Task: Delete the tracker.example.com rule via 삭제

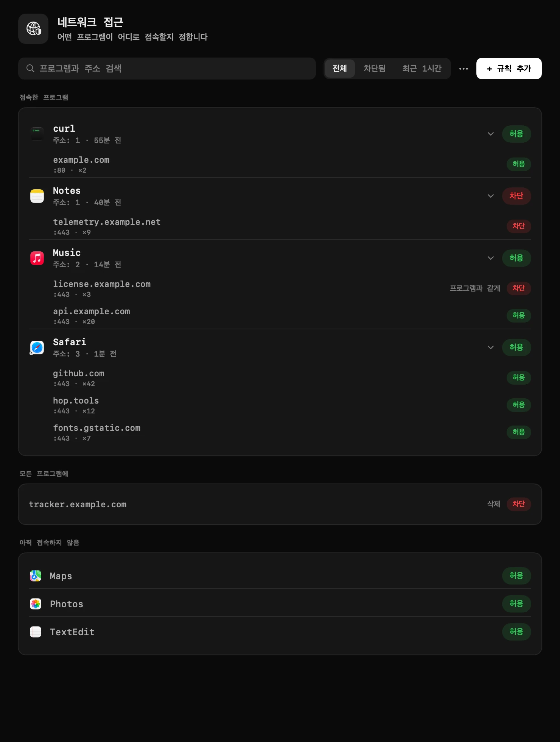Action: click(493, 504)
